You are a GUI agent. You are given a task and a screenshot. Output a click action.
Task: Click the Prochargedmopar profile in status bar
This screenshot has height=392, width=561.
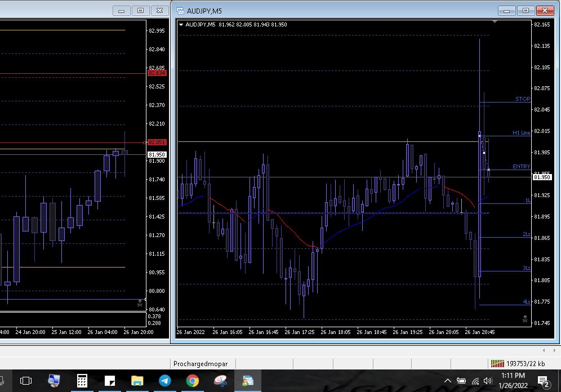click(201, 364)
